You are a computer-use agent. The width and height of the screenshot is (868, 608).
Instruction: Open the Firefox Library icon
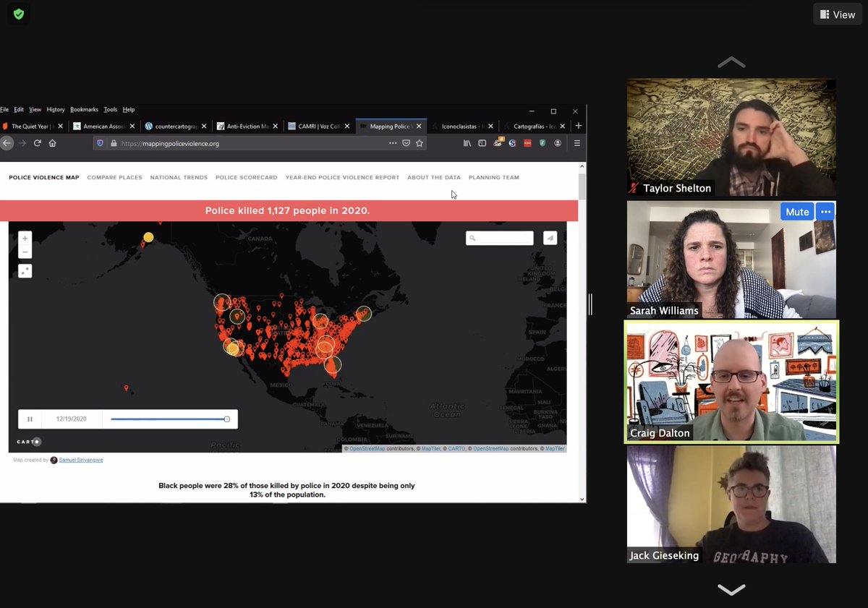467,143
